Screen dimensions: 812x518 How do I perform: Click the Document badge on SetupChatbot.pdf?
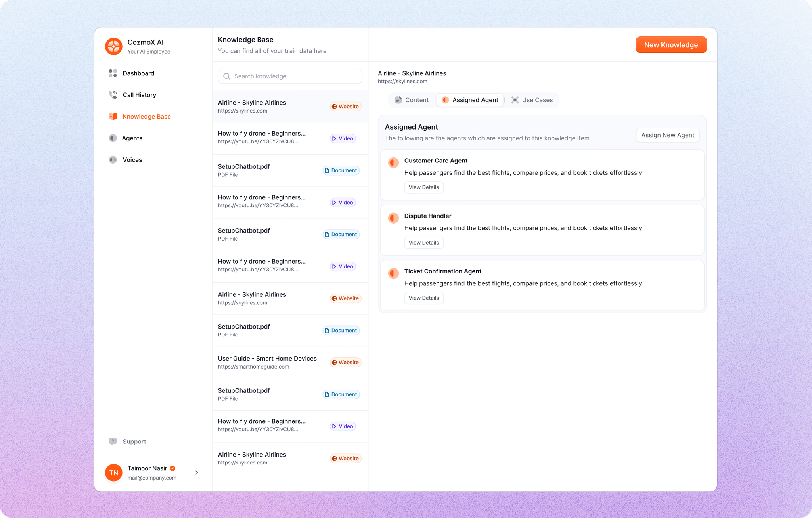(341, 170)
